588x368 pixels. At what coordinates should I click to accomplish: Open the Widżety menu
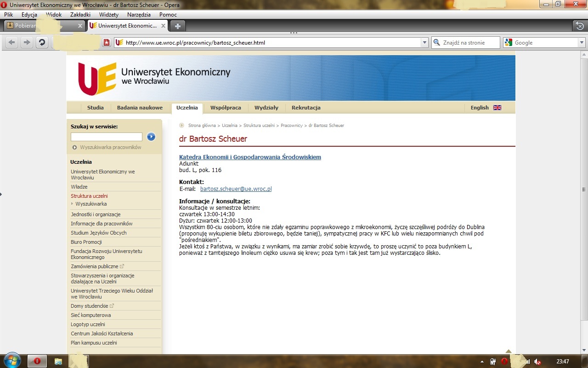pos(109,15)
